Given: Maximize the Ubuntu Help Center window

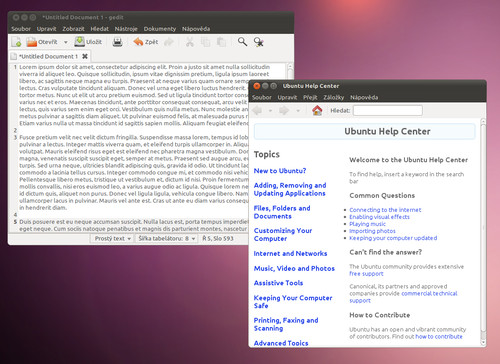Looking at the screenshot, I should [273, 86].
